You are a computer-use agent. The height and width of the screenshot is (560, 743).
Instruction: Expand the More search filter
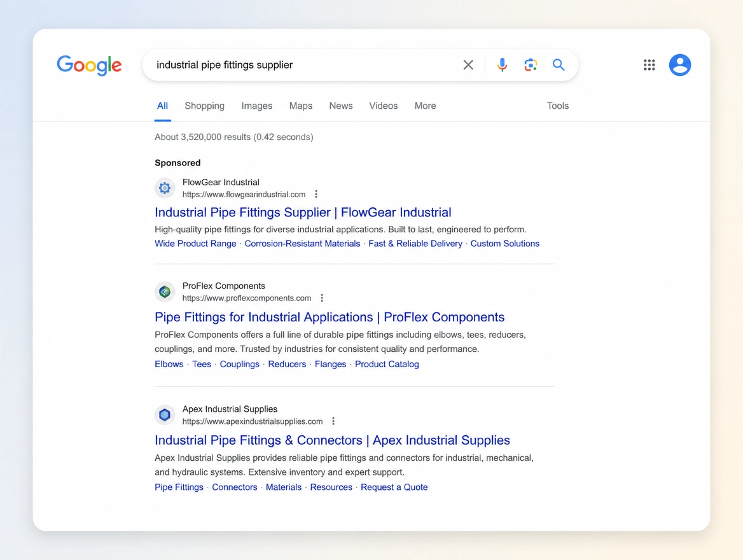pyautogui.click(x=425, y=106)
